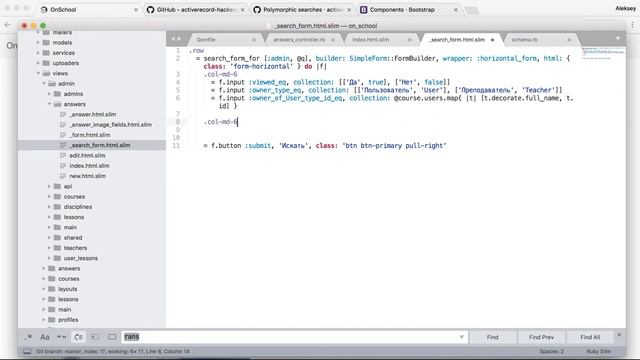Collapse the views folder
Viewport: 640px width, 360px height.
(38, 73)
